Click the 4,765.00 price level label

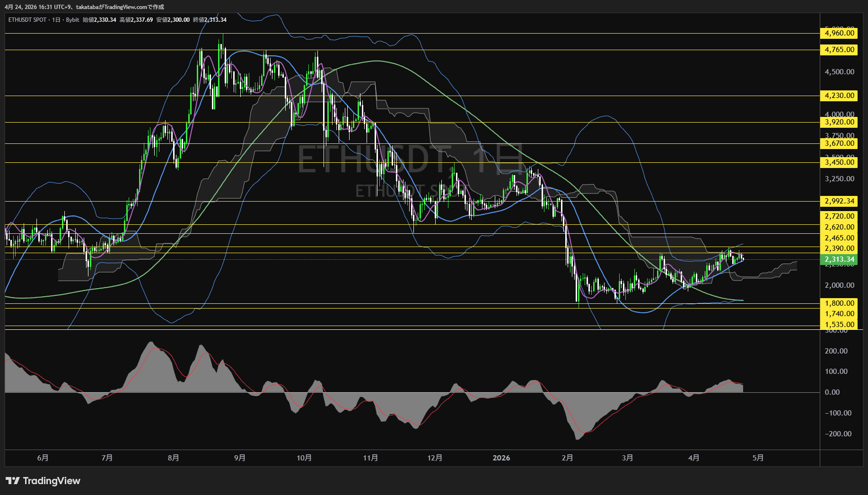pyautogui.click(x=839, y=50)
